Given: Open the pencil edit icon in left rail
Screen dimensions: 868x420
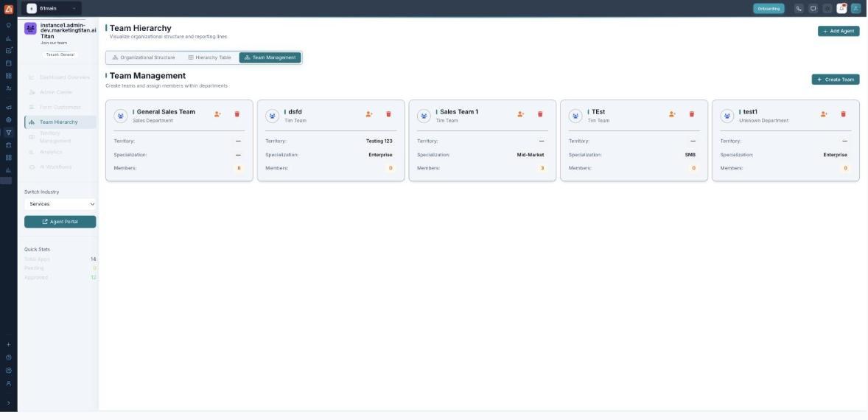Looking at the screenshot, I should point(8,50).
